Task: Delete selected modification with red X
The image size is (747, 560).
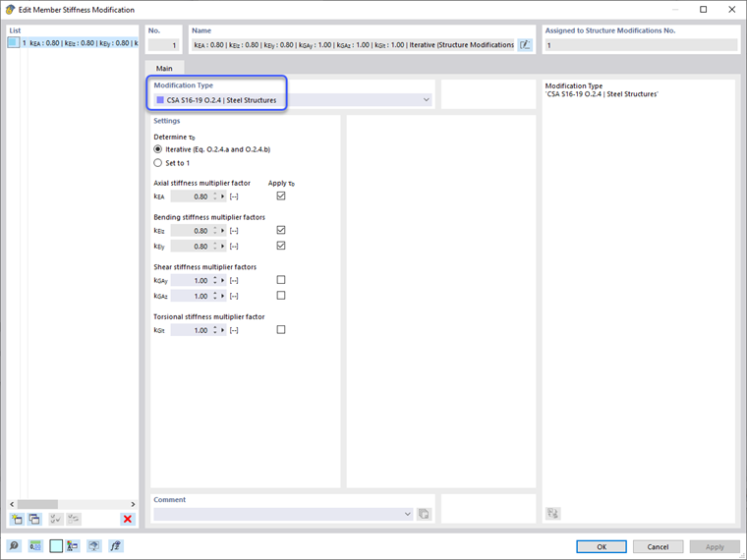Action: coord(128,519)
